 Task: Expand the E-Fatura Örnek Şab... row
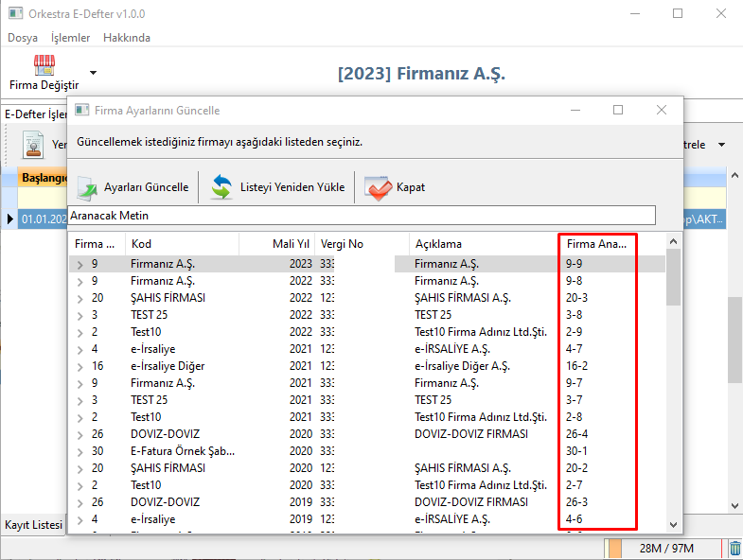pos(80,451)
